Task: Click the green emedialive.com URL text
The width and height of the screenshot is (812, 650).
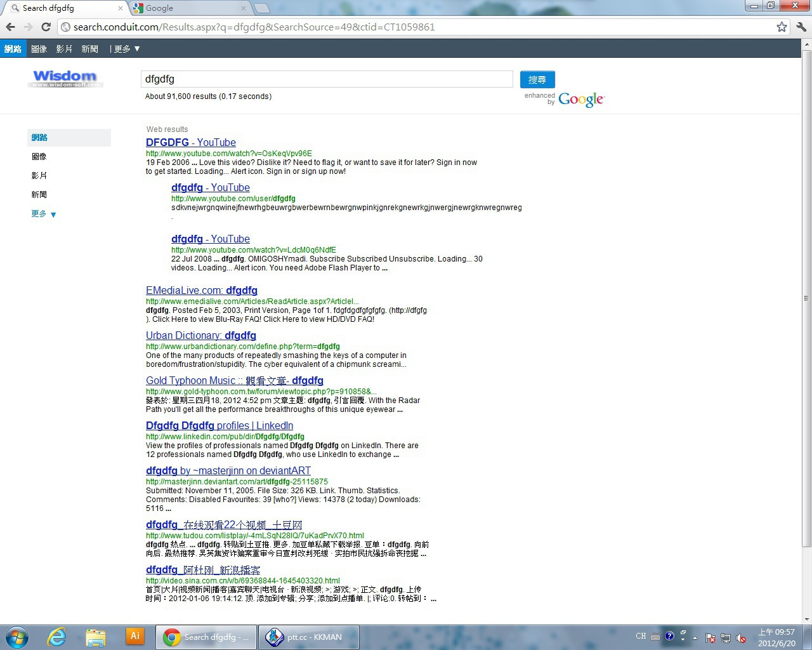Action: pos(252,302)
